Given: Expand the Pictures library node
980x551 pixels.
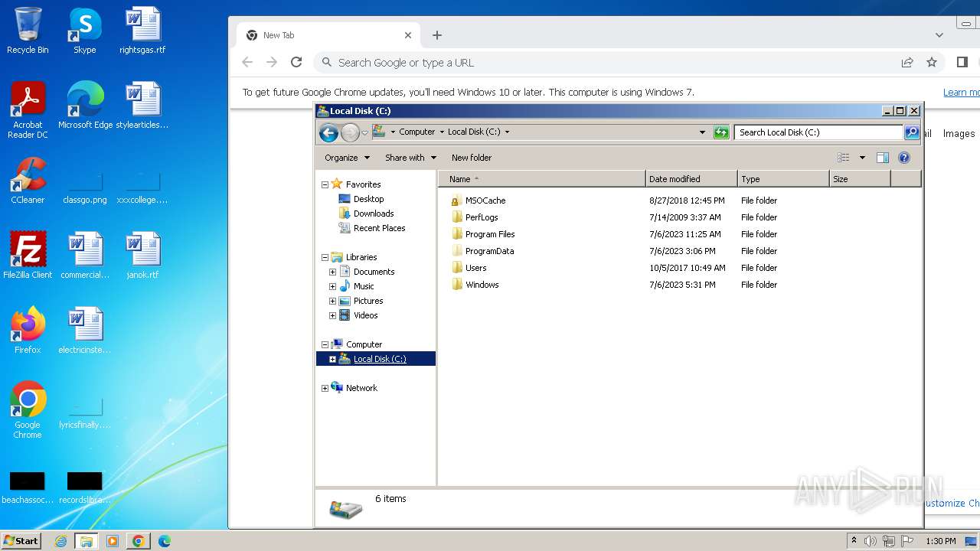Looking at the screenshot, I should (x=332, y=301).
